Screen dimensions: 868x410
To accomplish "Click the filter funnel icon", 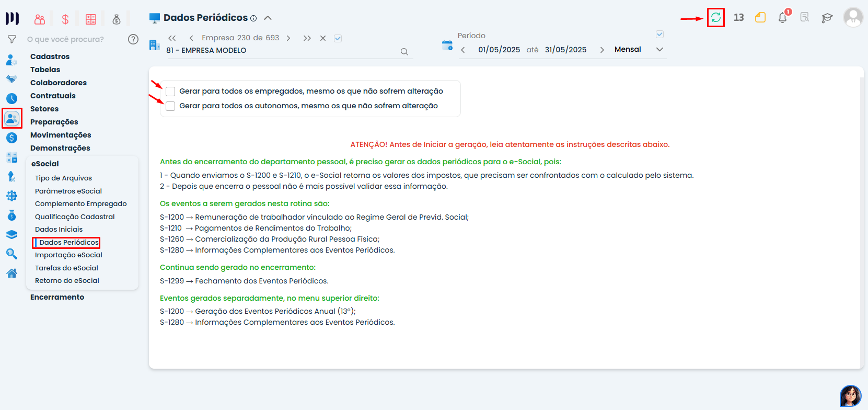I will [11, 39].
